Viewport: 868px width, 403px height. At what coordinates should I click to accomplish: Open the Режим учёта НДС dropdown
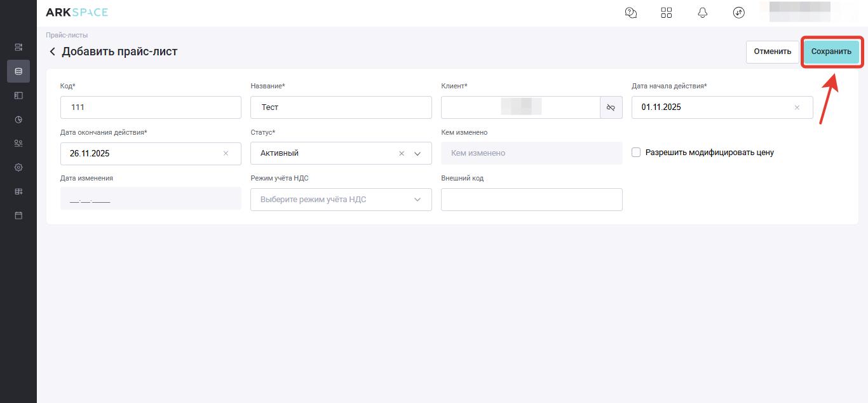(x=341, y=200)
